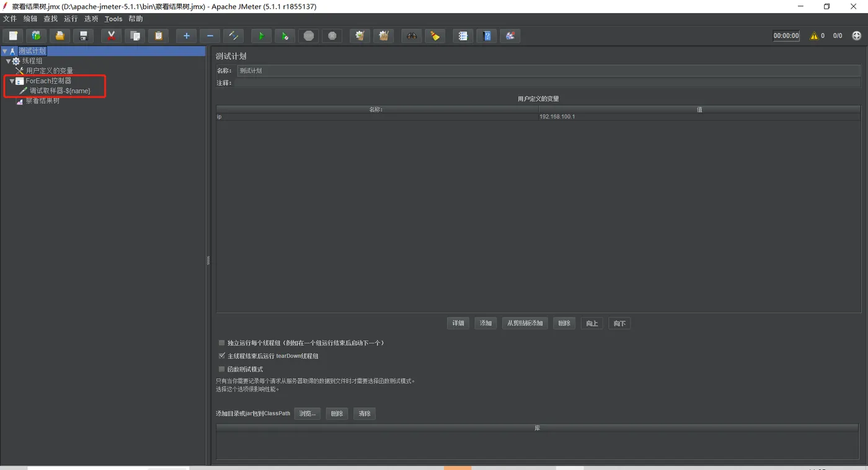Screen dimensions: 868x470
Task: Open the 选项 menu
Action: 91,19
